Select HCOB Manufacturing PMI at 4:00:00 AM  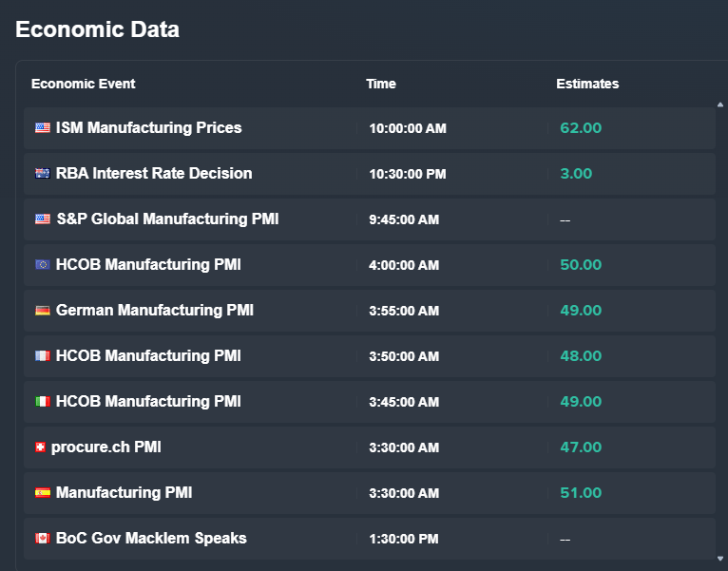[148, 264]
